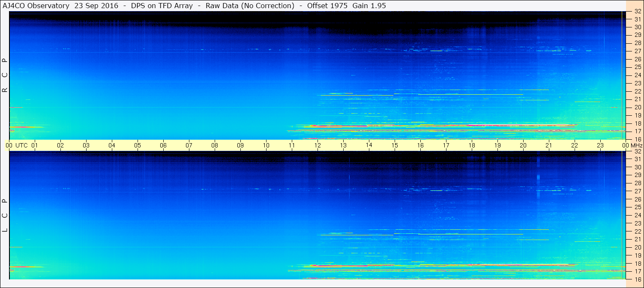Select the 06 hour time marker
The height and width of the screenshot is (288, 644).
click(x=163, y=145)
